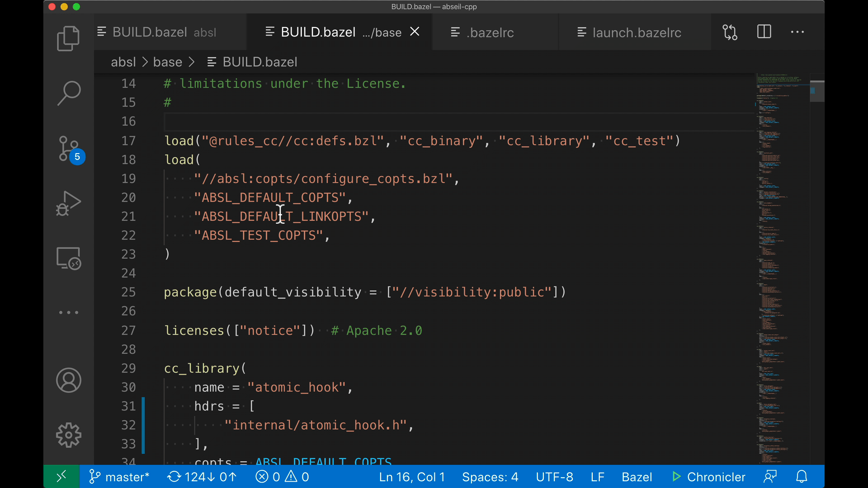Click the minimap scrollbar slider

tap(817, 91)
